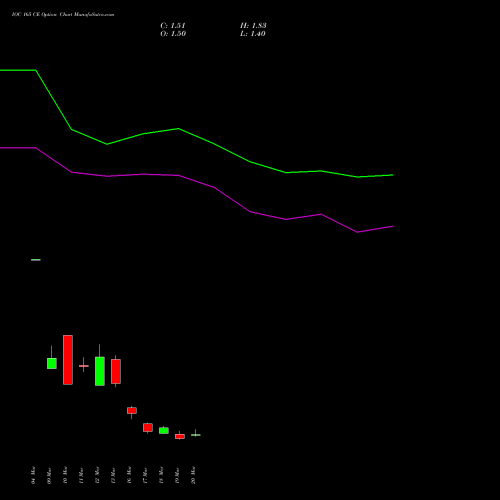Click the small red doji candle above 11 Mar

click(x=84, y=366)
